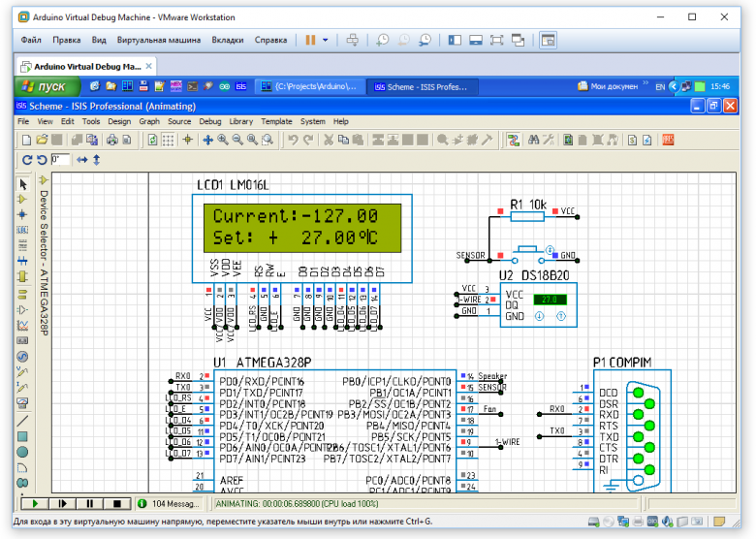Open VMware Вкладки menu

pyautogui.click(x=228, y=40)
